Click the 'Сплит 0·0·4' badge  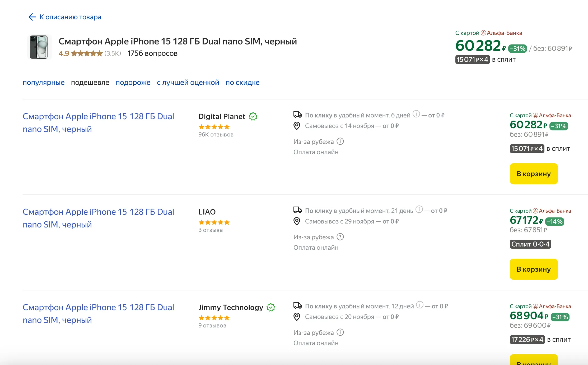(x=530, y=244)
